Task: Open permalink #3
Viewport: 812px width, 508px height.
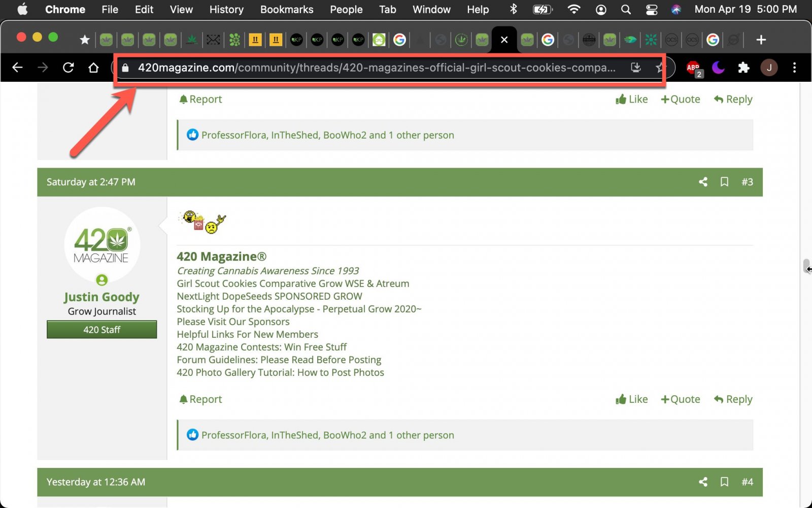Action: [747, 182]
